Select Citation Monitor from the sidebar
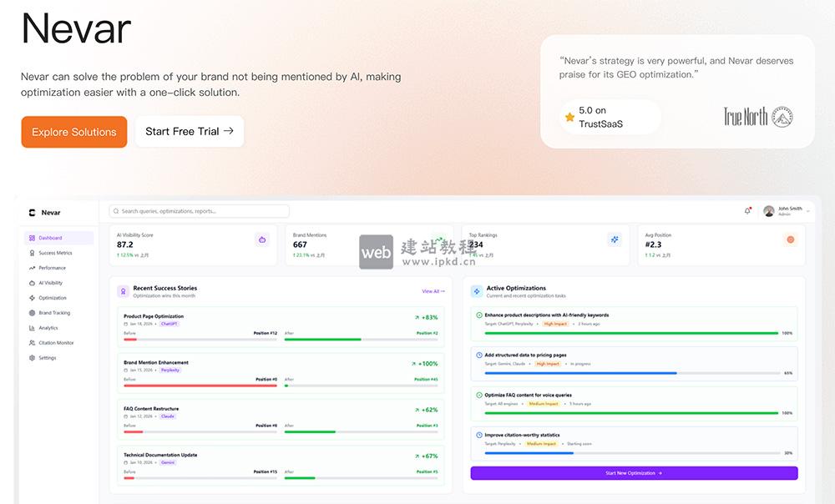 coord(56,343)
